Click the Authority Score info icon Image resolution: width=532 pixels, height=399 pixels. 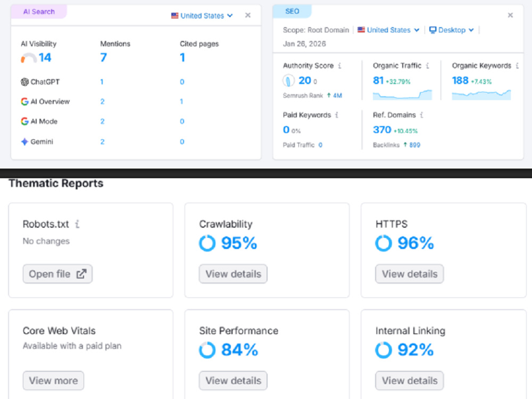(339, 65)
